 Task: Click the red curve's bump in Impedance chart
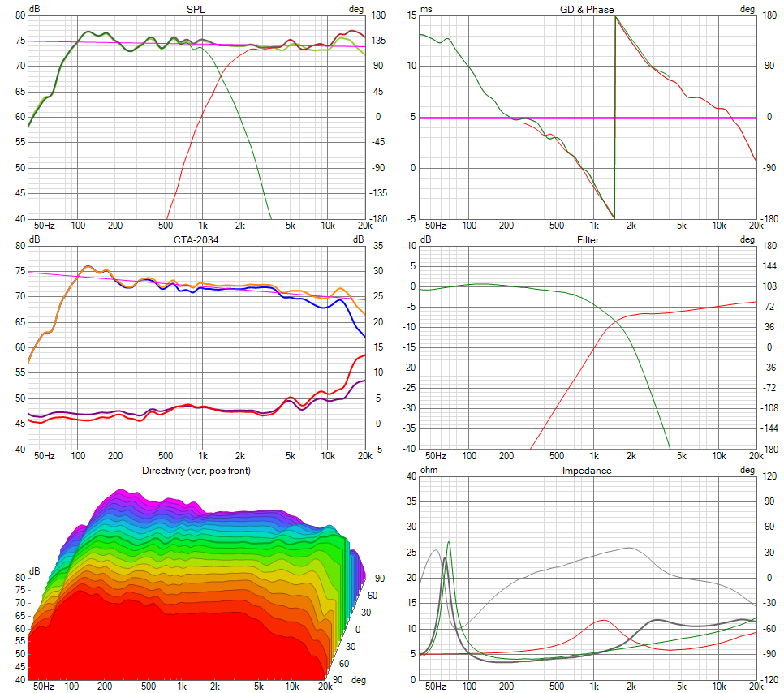[x=601, y=620]
